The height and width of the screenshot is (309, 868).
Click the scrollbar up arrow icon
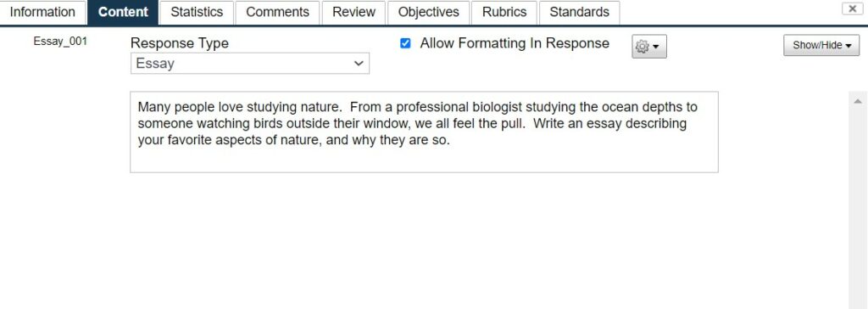pos(858,101)
